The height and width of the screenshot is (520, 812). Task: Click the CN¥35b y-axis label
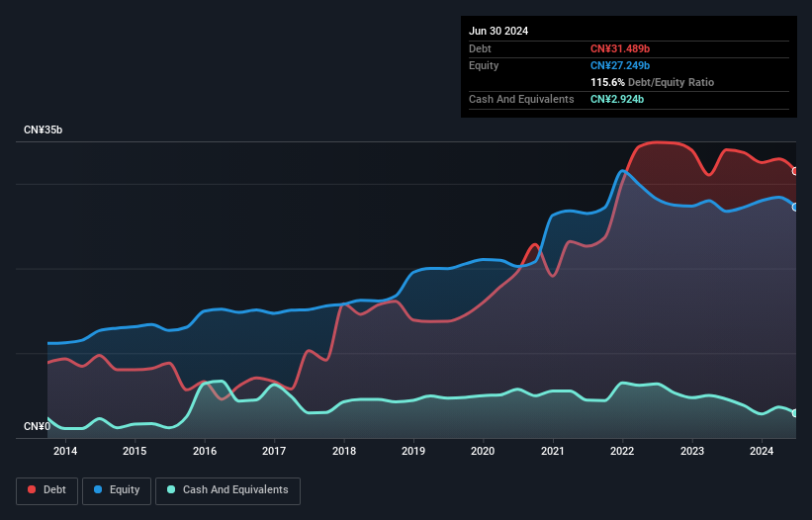pos(44,130)
